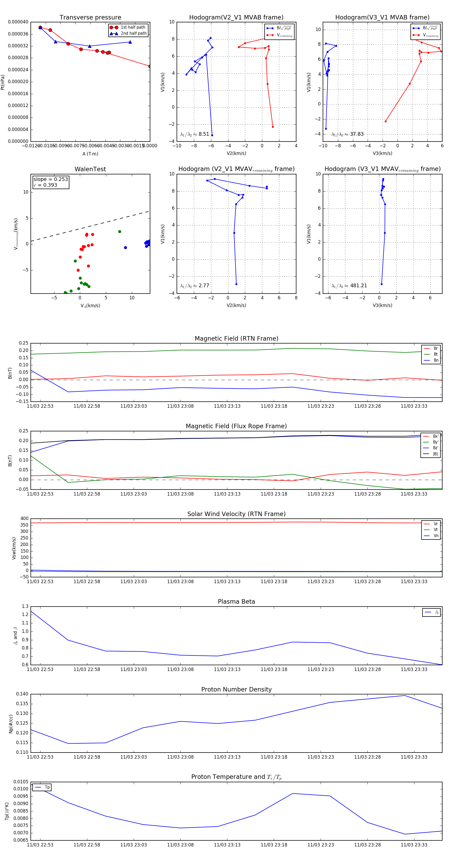This screenshot has width=473, height=868.
Task: Click "By'" legend entry
Action: point(431,442)
